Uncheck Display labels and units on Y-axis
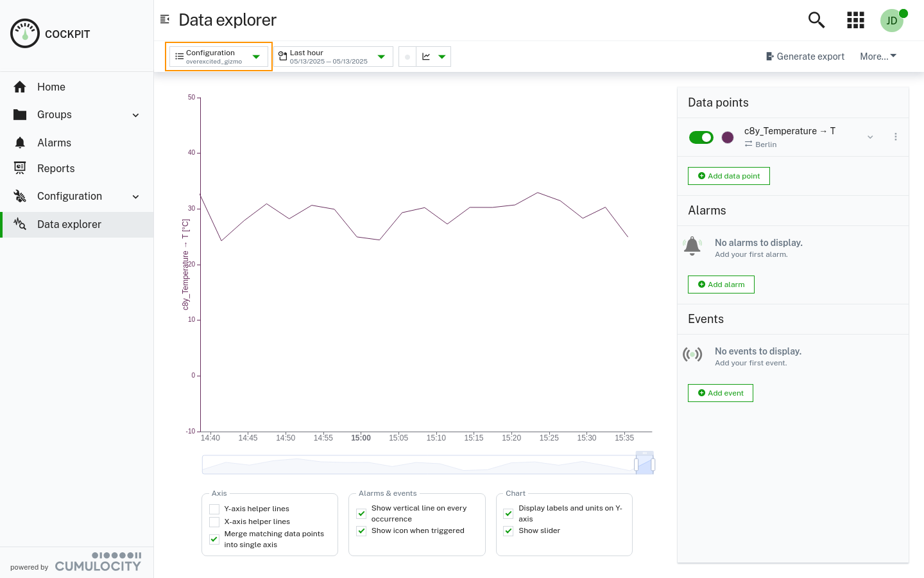Image resolution: width=924 pixels, height=578 pixels. [508, 513]
